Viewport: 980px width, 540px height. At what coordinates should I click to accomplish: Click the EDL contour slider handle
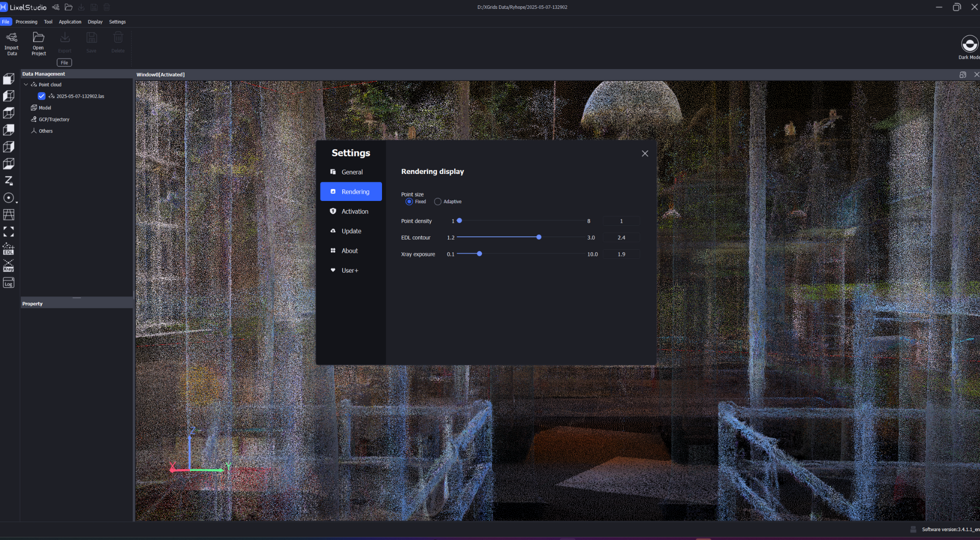(x=538, y=237)
